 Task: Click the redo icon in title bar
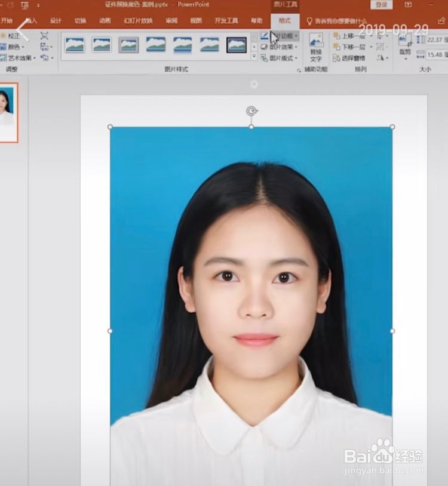10,5
